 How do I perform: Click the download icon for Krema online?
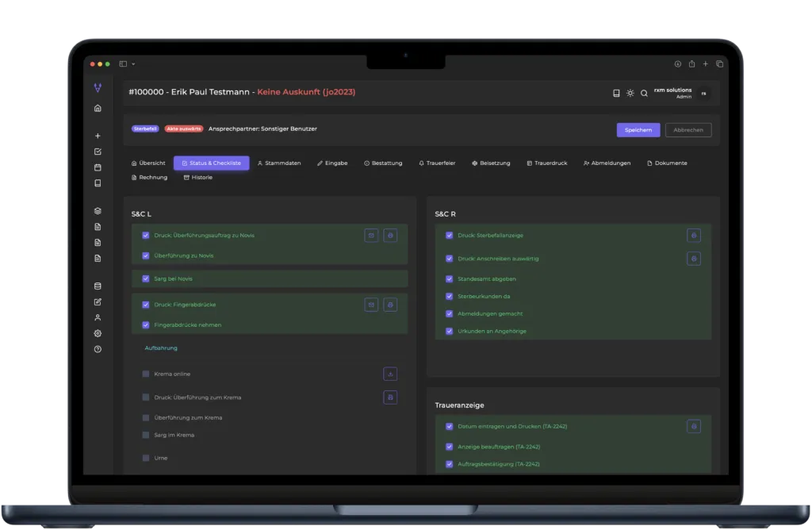pos(390,374)
